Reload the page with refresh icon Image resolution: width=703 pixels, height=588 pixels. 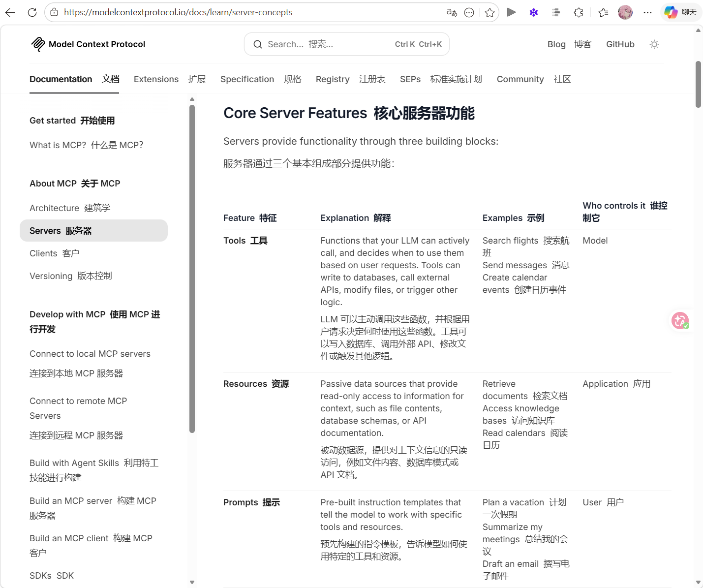(x=32, y=12)
